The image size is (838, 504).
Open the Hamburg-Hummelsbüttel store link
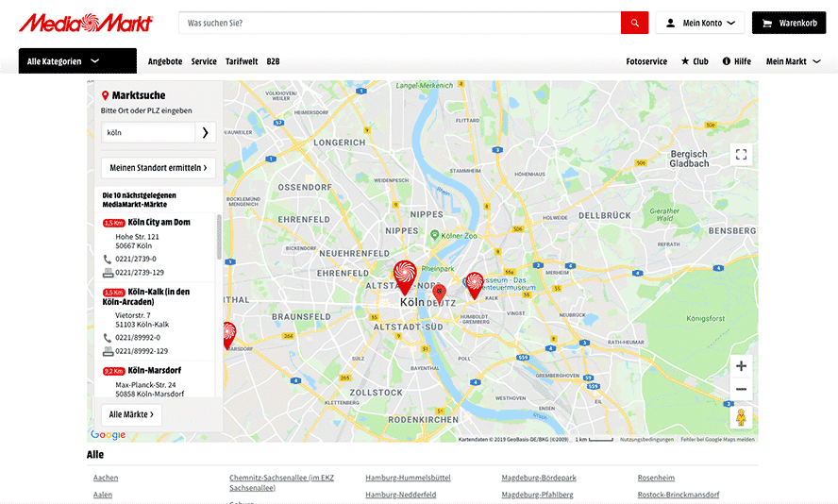[x=409, y=478]
